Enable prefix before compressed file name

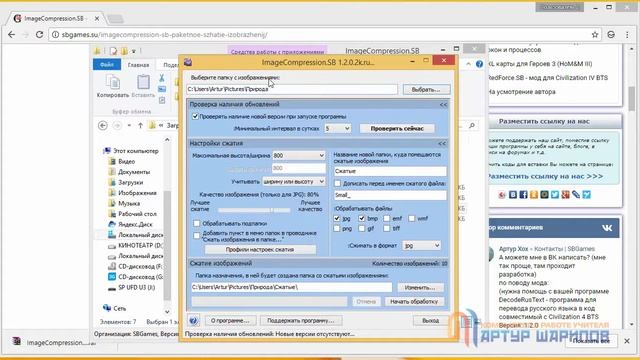point(338,184)
